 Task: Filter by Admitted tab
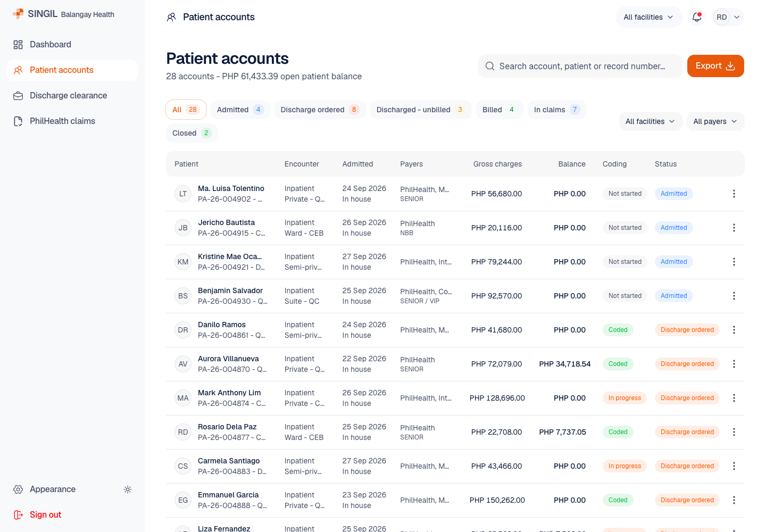(240, 110)
